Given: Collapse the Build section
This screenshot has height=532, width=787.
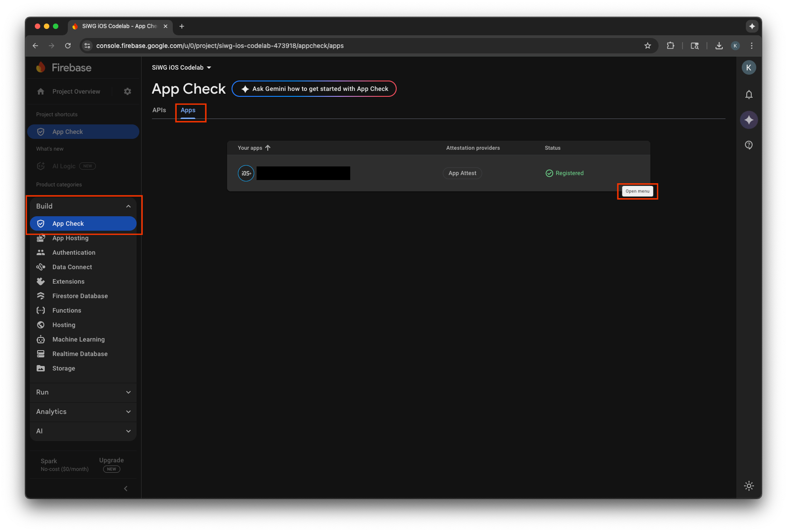Looking at the screenshot, I should coord(128,206).
